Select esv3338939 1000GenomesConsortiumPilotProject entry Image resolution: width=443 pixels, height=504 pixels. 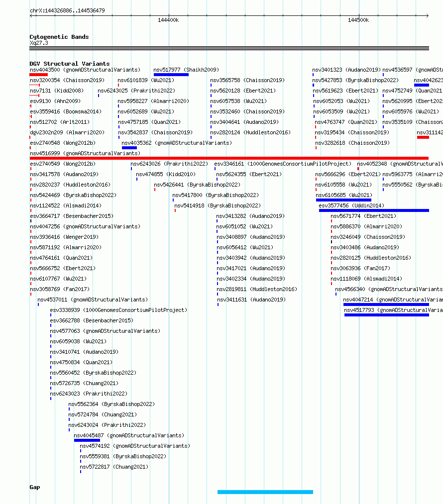118,310
